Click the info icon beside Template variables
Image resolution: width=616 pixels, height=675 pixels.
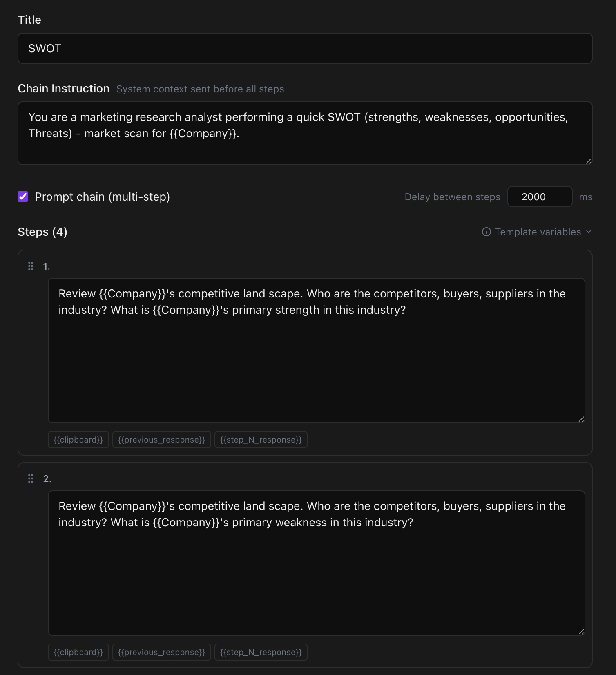[486, 232]
